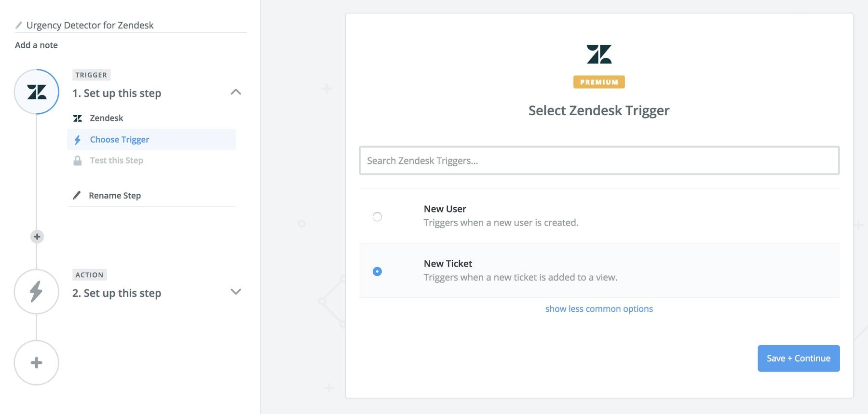Open the Zendesk app item in the sidebar
Screen dimensions: 868x414
point(106,118)
